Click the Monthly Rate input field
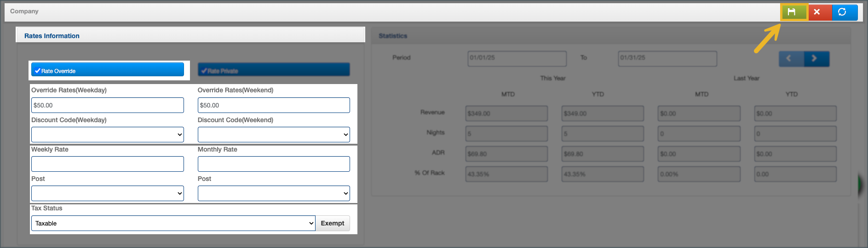This screenshot has width=868, height=248. click(x=273, y=164)
